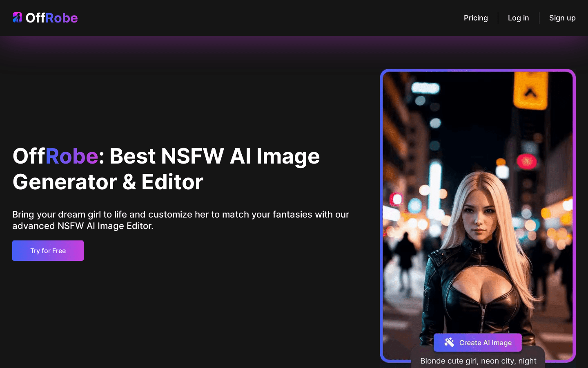Click the red traffic light in the image
Screen dimensions: 588x368
526,162
